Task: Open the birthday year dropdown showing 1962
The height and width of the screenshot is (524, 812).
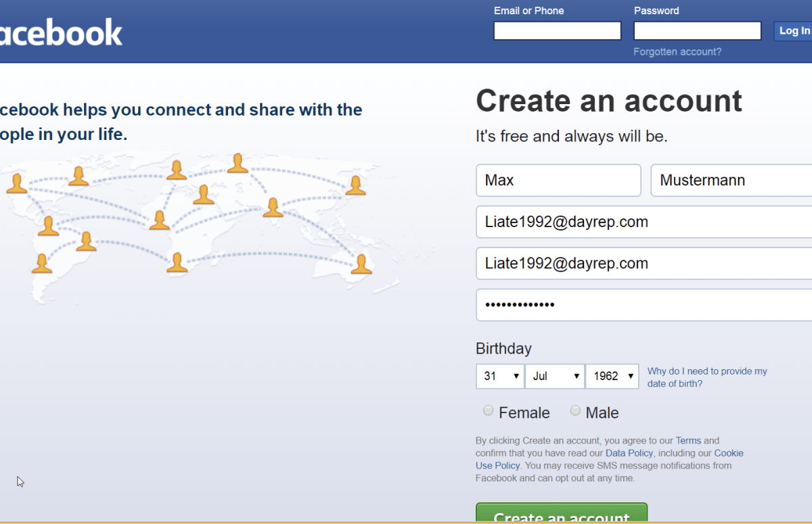Action: pos(612,376)
